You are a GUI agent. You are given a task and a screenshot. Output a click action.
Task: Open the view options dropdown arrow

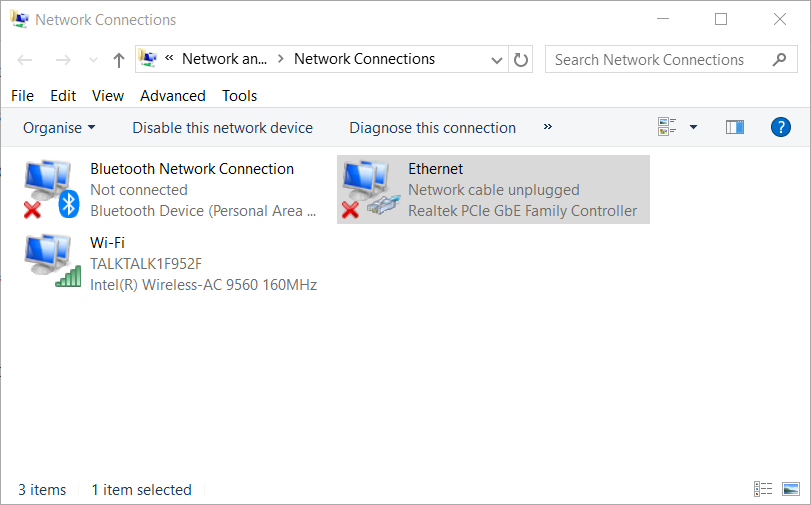[x=693, y=127]
